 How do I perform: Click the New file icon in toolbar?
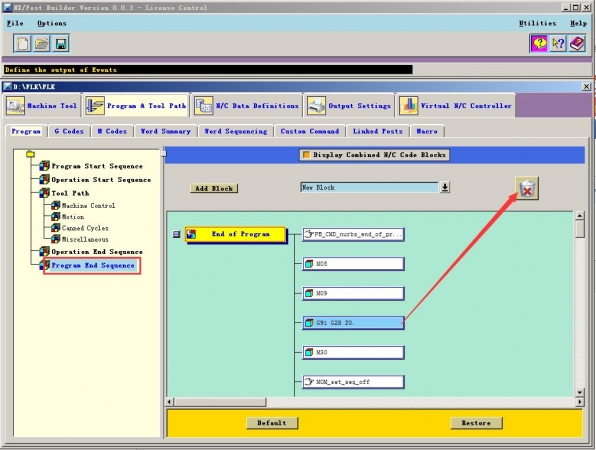coord(22,44)
